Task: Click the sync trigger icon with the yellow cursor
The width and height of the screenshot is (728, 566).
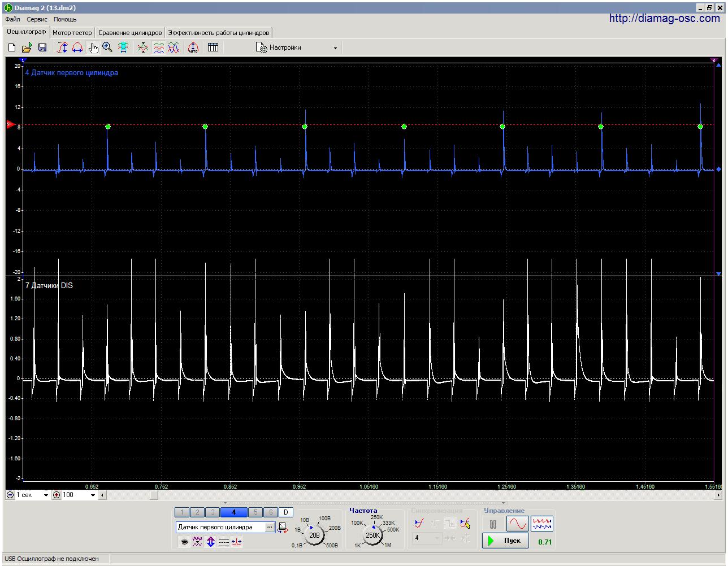Action: [465, 524]
